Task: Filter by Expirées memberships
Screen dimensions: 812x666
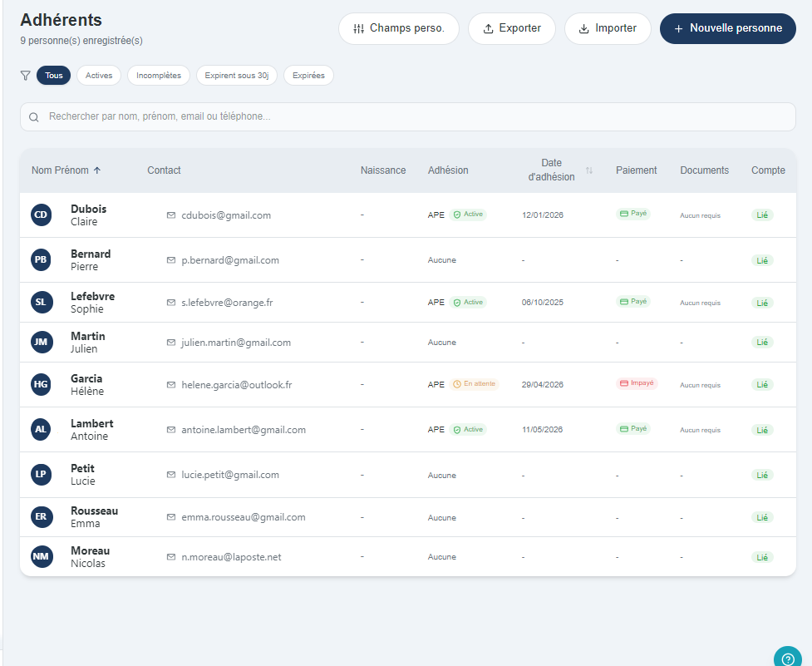Action: (x=308, y=76)
